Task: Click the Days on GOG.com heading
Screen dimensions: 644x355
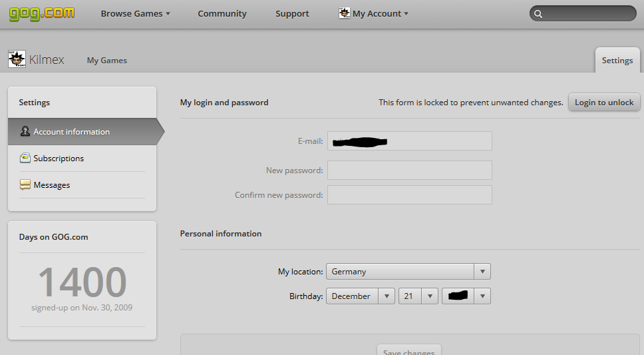Action: click(x=53, y=237)
